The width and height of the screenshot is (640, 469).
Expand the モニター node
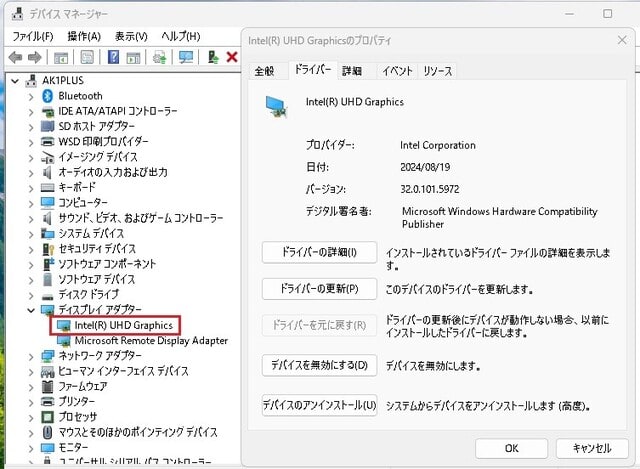31,448
